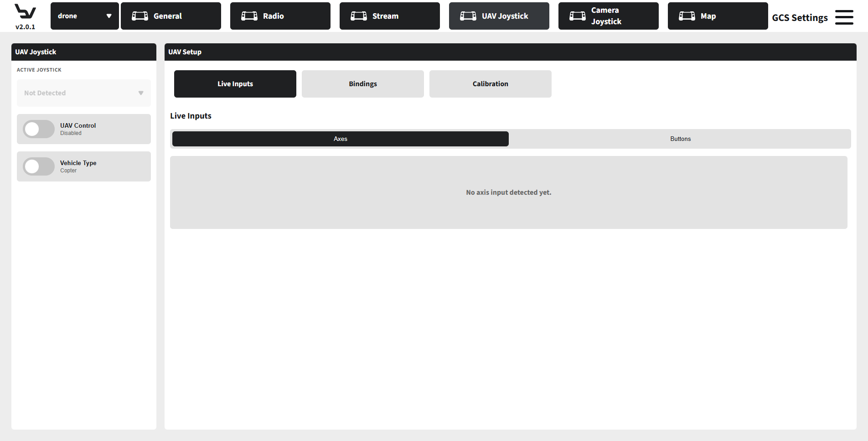Click the no axis input detected area

coord(508,192)
